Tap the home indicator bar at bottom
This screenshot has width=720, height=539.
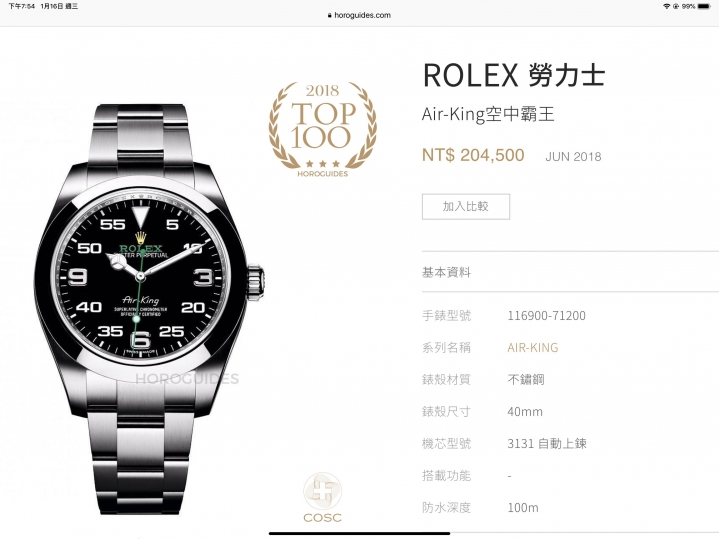pos(359,533)
